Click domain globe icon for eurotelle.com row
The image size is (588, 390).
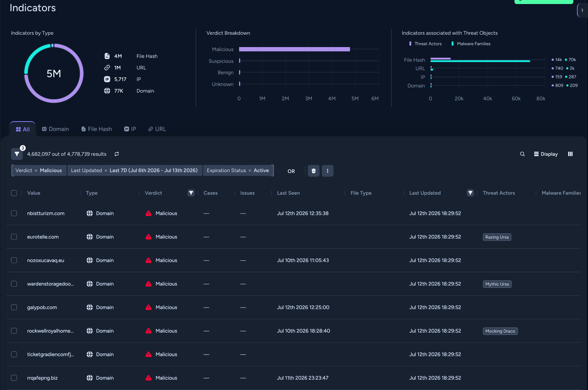pos(90,237)
